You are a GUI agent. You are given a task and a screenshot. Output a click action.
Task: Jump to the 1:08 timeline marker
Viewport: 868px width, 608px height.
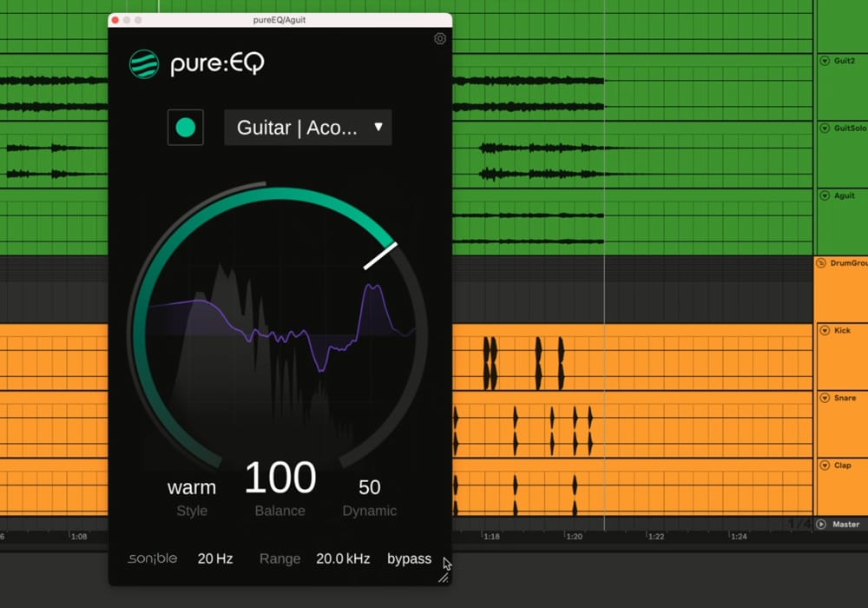click(79, 536)
